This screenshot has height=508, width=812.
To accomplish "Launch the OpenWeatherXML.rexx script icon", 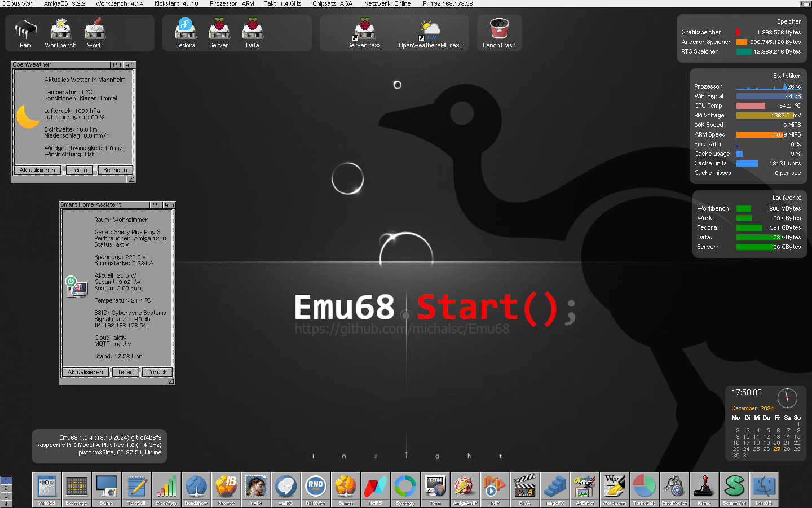I will (431, 34).
